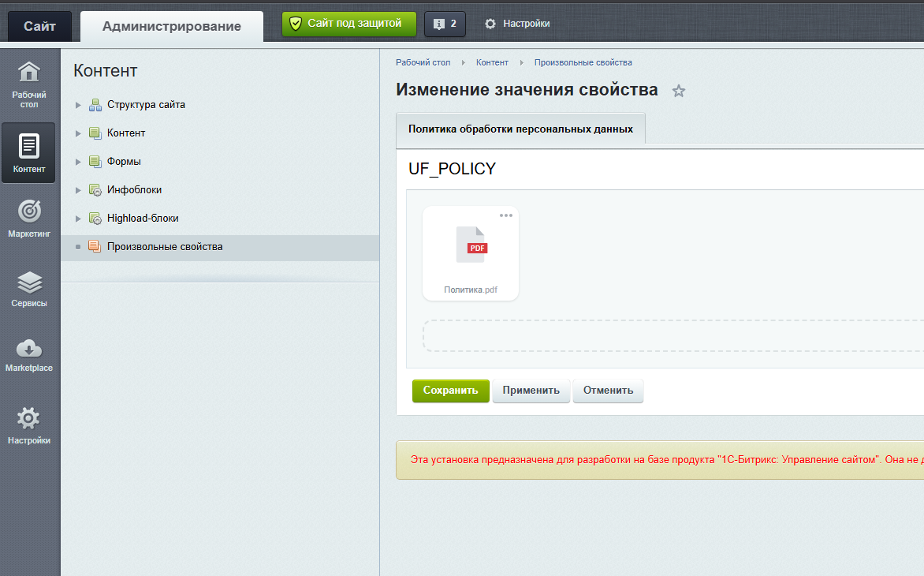The image size is (924, 576).
Task: Open the Политика.pdf file thumbnail
Action: [471, 253]
